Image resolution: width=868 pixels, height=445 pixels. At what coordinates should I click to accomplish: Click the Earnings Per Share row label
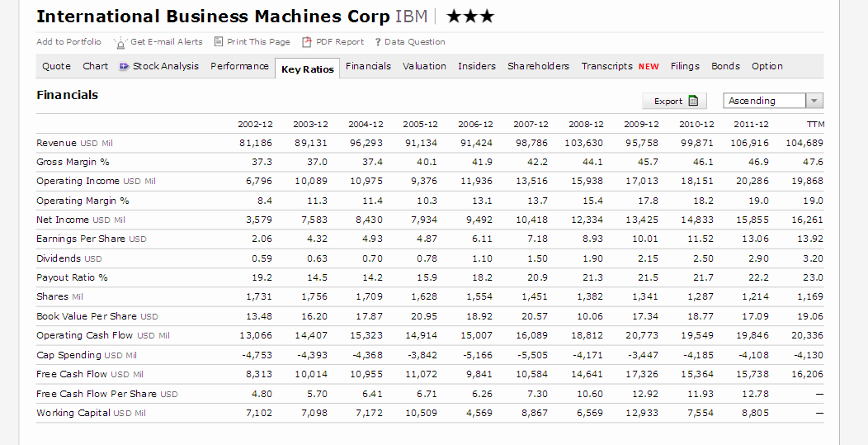(x=92, y=239)
